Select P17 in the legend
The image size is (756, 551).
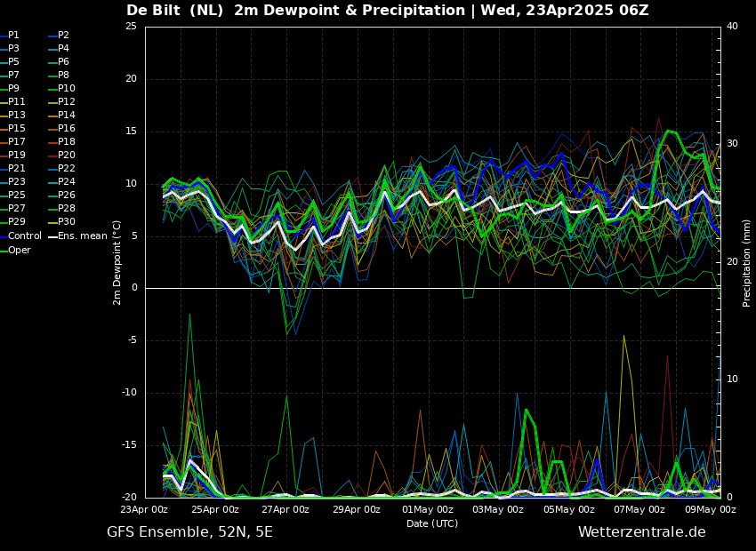(13, 141)
